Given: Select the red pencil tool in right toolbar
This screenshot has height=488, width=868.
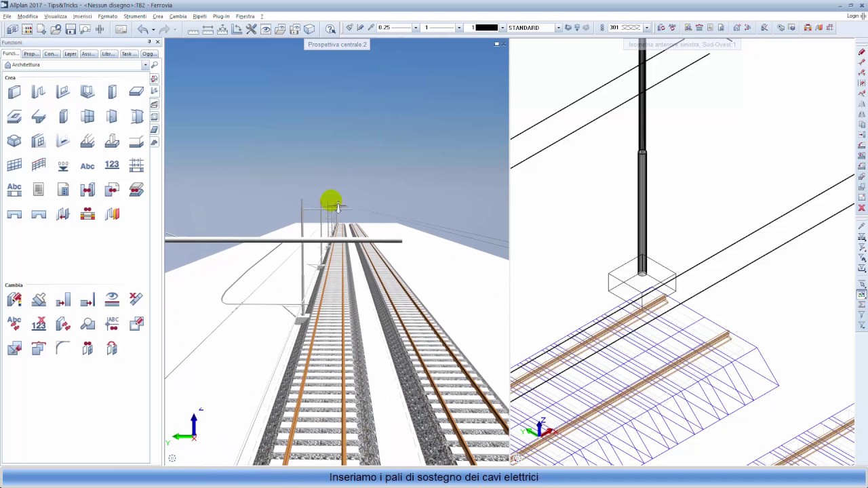Looking at the screenshot, I should (x=862, y=52).
